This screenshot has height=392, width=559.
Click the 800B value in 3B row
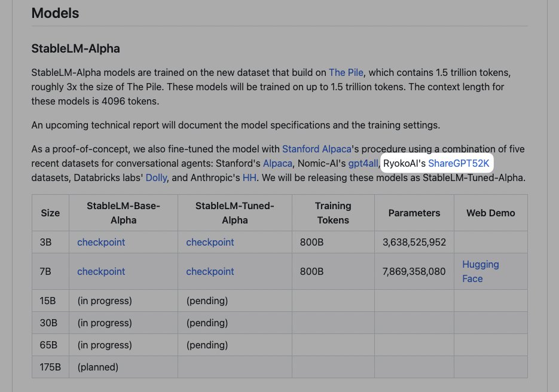tap(311, 243)
